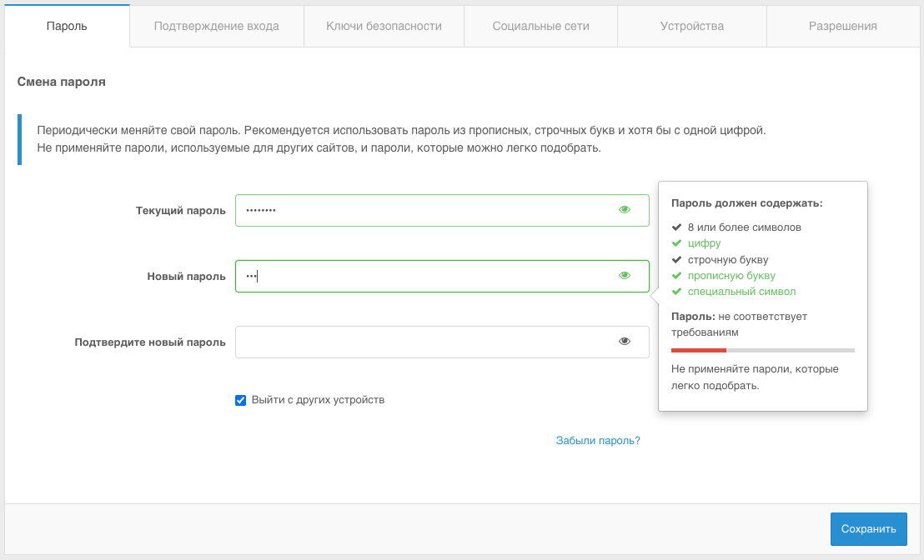Click checkmark icon beside "8 или более символов"

click(x=676, y=227)
